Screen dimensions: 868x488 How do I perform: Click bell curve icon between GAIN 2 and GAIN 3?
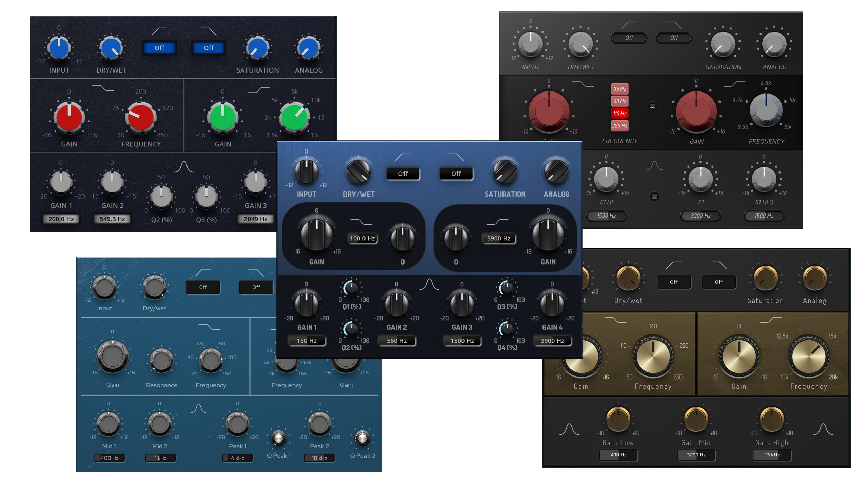[429, 284]
